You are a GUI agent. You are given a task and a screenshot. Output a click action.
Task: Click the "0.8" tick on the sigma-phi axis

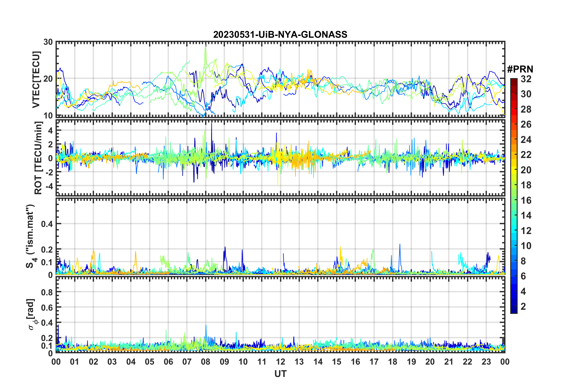[x=47, y=292]
